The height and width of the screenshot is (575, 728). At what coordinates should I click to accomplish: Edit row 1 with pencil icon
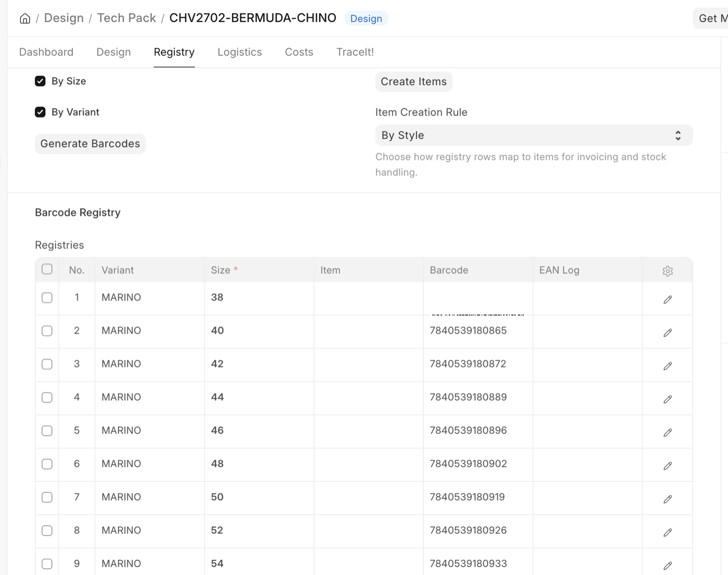(x=668, y=299)
